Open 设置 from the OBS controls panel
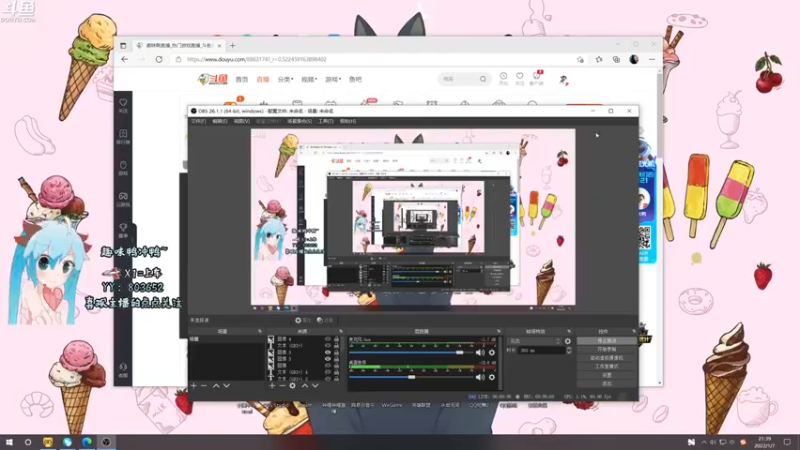Image resolution: width=800 pixels, height=450 pixels. (607, 375)
